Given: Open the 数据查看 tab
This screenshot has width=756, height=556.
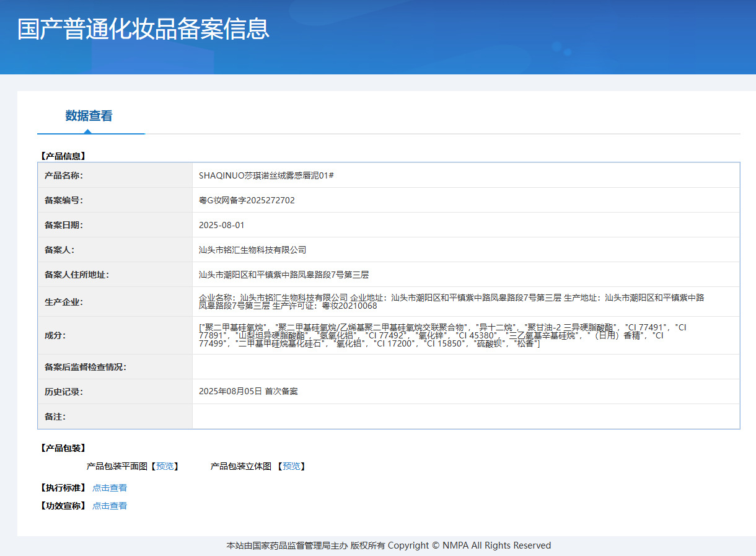Looking at the screenshot, I should click(x=89, y=116).
